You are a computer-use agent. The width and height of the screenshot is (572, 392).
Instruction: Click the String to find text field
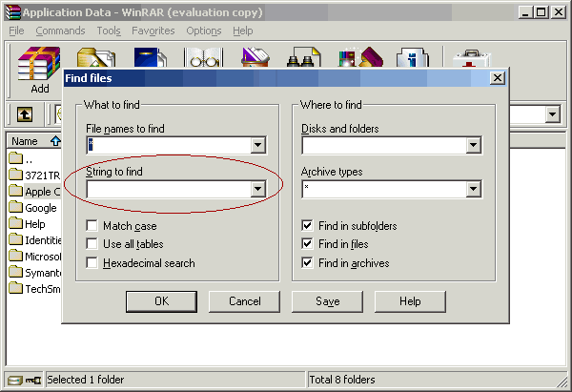[x=169, y=189]
